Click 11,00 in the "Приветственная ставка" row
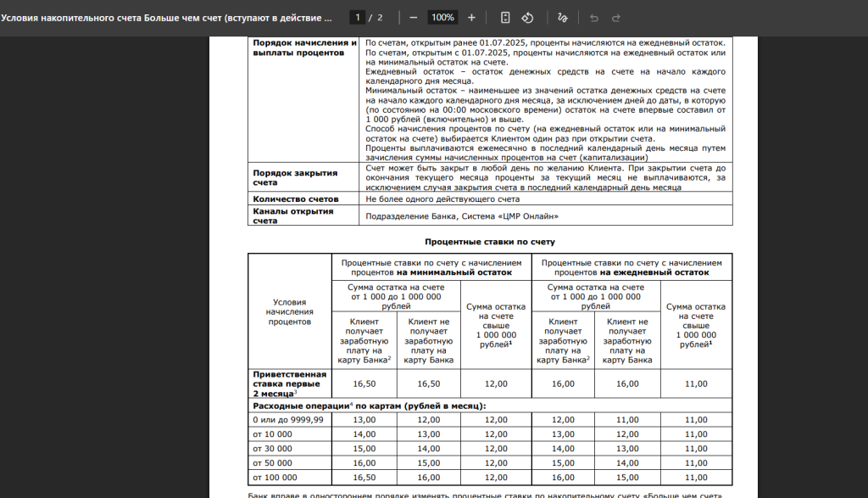The width and height of the screenshot is (868, 498). [696, 383]
